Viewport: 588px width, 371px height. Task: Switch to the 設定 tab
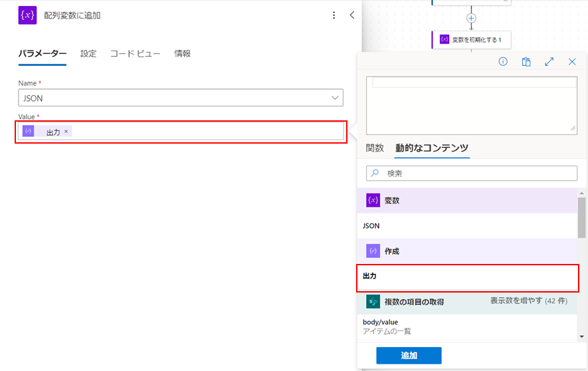(88, 54)
